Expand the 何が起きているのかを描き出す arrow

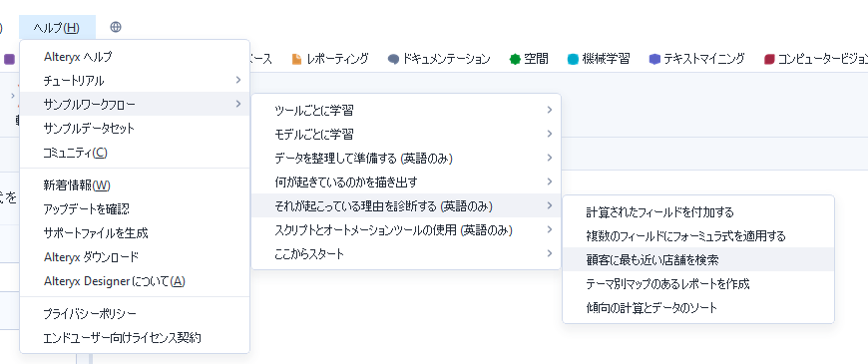(549, 182)
